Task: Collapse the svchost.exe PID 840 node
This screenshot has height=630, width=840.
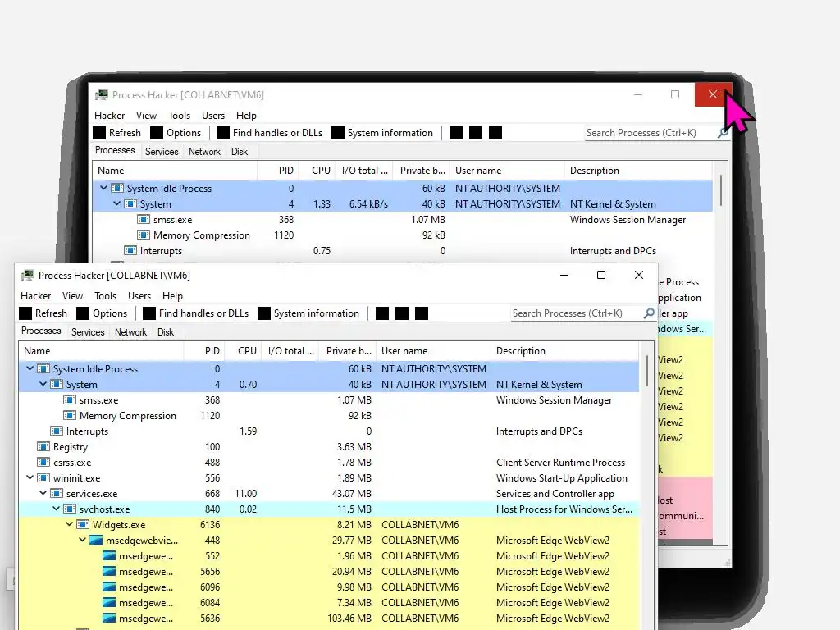Action: [57, 509]
